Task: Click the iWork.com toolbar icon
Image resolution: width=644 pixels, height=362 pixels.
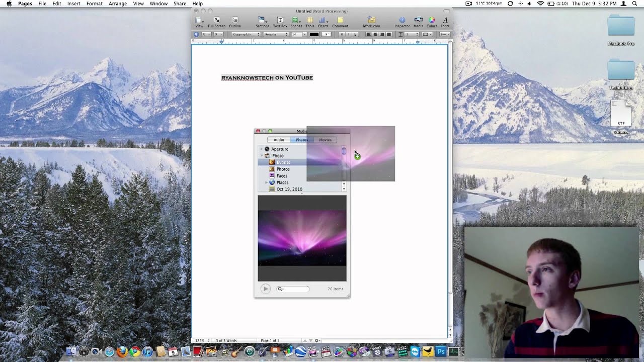Action: pyautogui.click(x=371, y=22)
